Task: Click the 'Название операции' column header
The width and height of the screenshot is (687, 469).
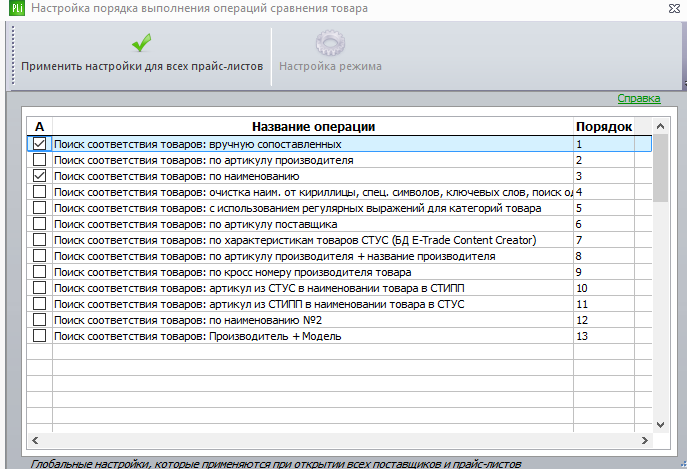Action: click(313, 127)
